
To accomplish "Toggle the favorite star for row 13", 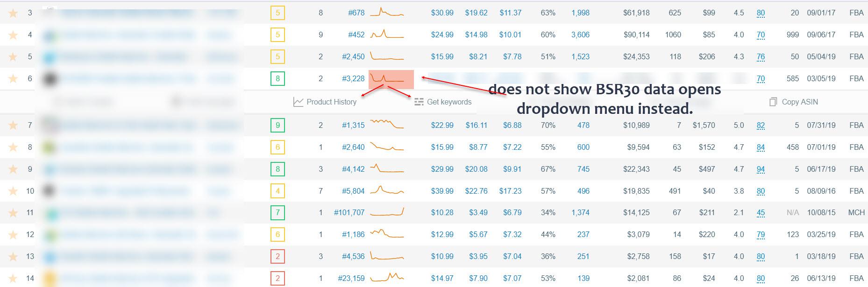I will pos(13,256).
